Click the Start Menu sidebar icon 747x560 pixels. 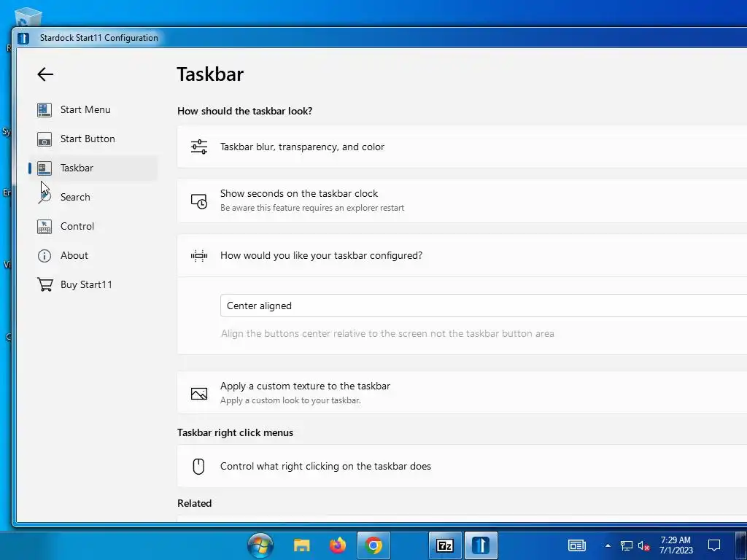pyautogui.click(x=44, y=110)
